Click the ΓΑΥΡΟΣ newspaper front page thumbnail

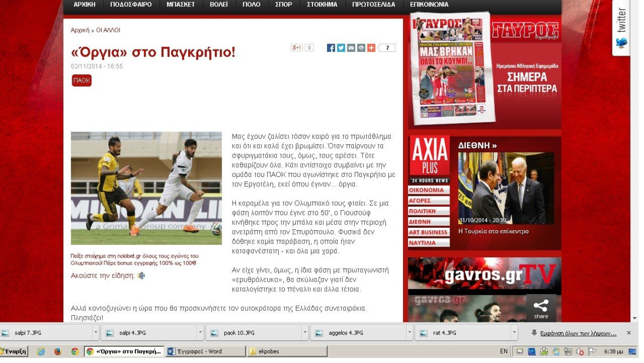[453, 68]
